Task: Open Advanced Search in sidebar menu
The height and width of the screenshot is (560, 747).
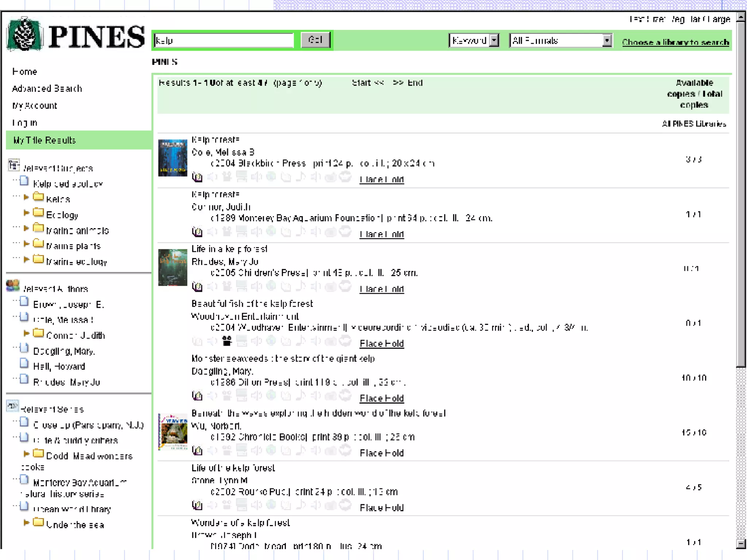Action: coord(47,89)
